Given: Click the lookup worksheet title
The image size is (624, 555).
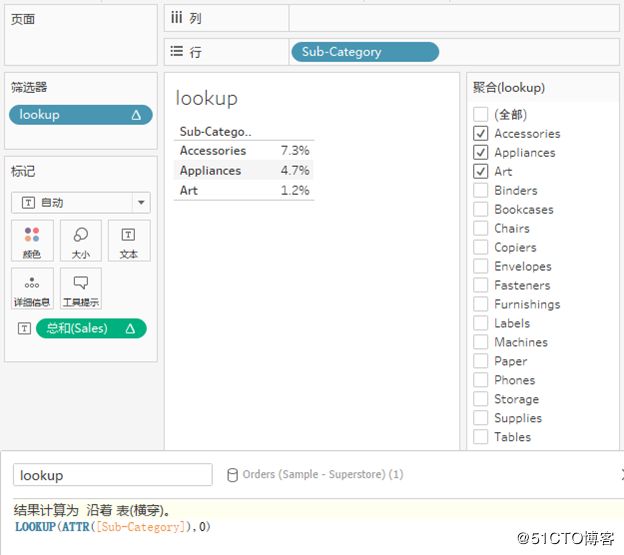Looking at the screenshot, I should tap(207, 98).
